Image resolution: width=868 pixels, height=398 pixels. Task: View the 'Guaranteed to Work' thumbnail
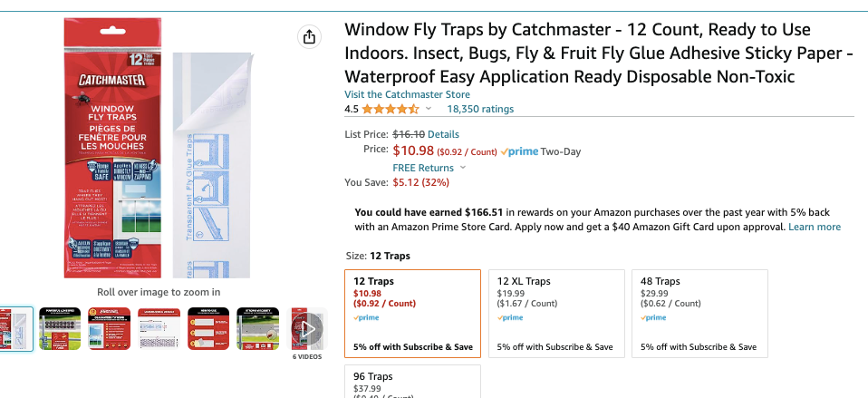111,328
